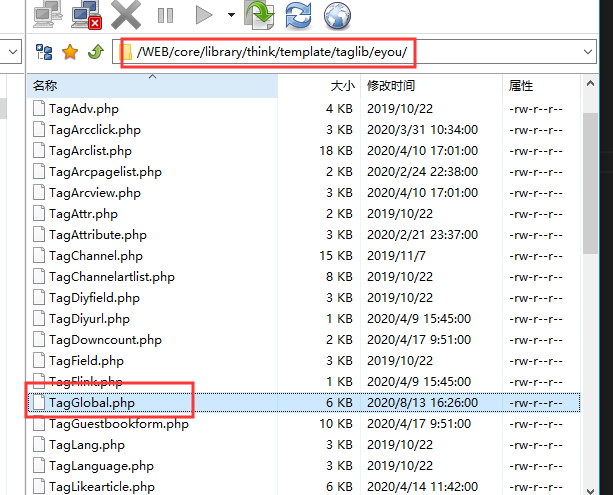Expand the remote path dropdown arrow
This screenshot has height=495, width=613.
coord(588,51)
